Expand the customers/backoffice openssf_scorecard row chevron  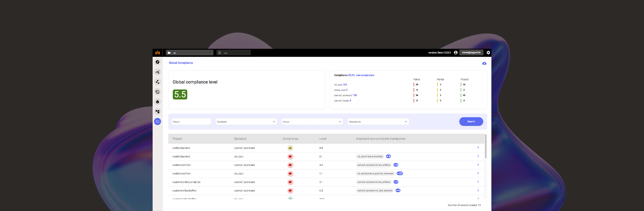coord(478,190)
